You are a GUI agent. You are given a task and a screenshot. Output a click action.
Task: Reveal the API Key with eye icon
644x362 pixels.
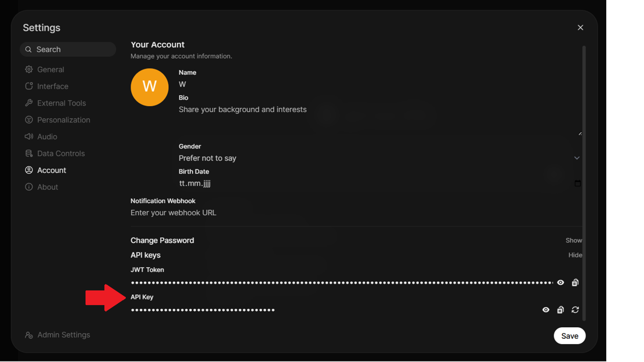point(546,310)
